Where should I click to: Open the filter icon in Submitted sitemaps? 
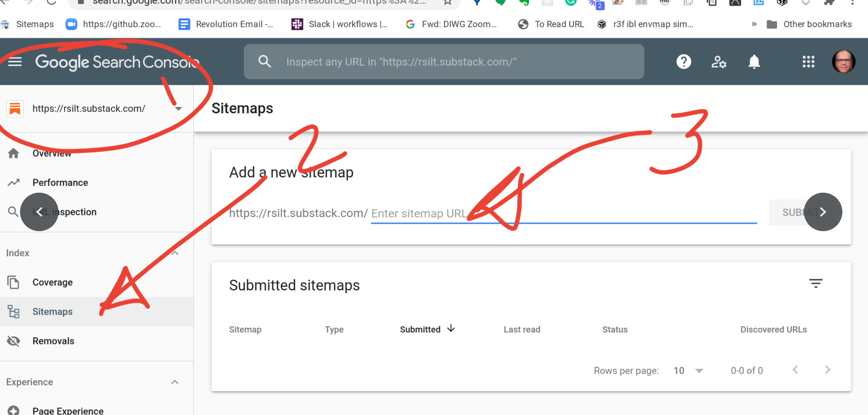point(816,284)
